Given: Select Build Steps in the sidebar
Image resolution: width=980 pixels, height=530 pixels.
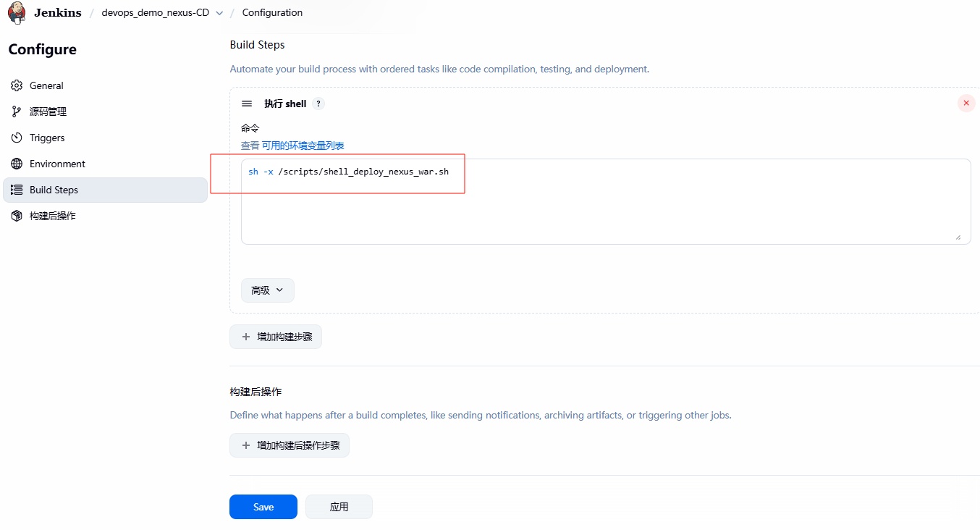Looking at the screenshot, I should point(54,190).
